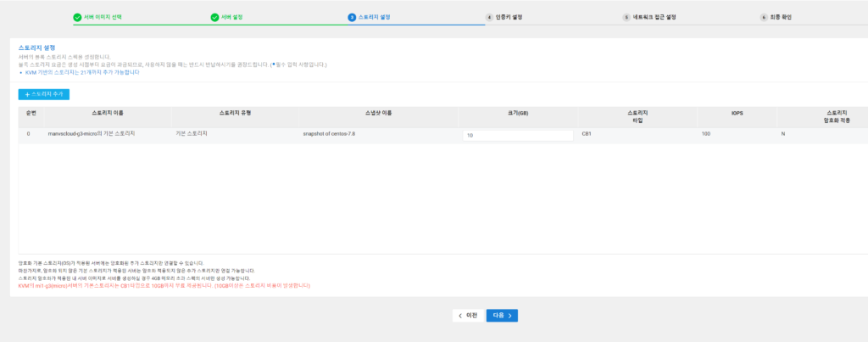Click the 스토리지 설정 section heading

(36, 48)
